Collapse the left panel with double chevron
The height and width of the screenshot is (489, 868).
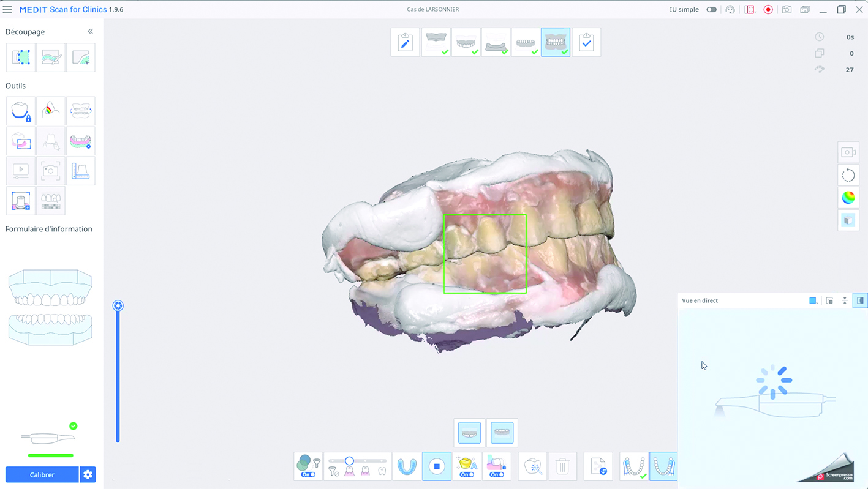pyautogui.click(x=90, y=31)
